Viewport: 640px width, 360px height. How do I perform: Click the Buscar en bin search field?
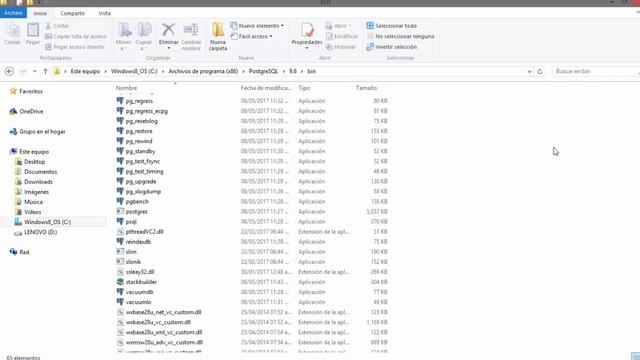pyautogui.click(x=594, y=71)
